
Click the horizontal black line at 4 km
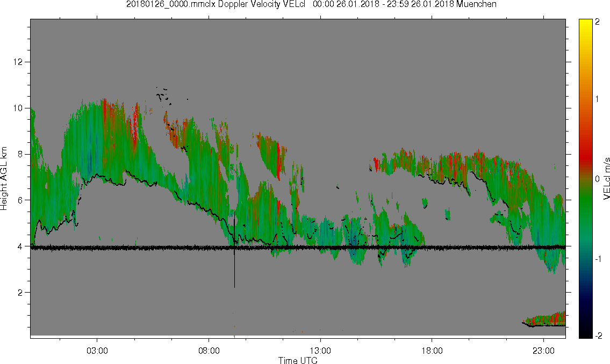point(298,247)
